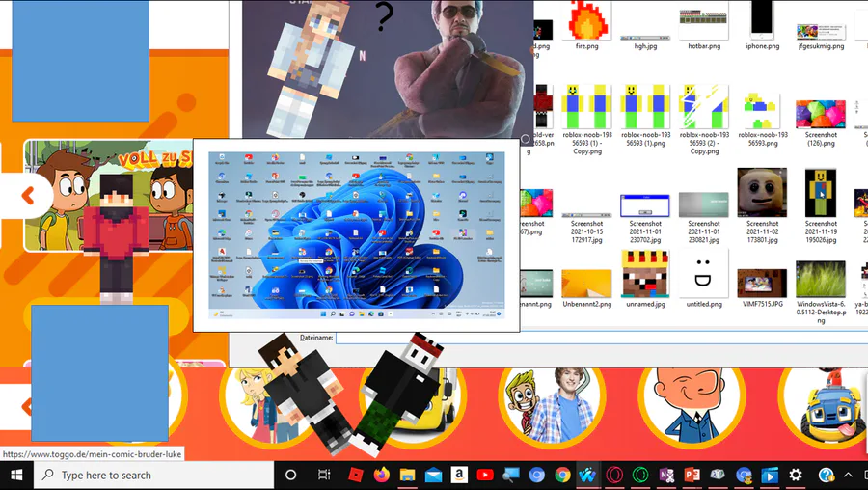Image resolution: width=868 pixels, height=490 pixels.
Task: Open File Explorer from the taskbar
Action: [x=407, y=476]
